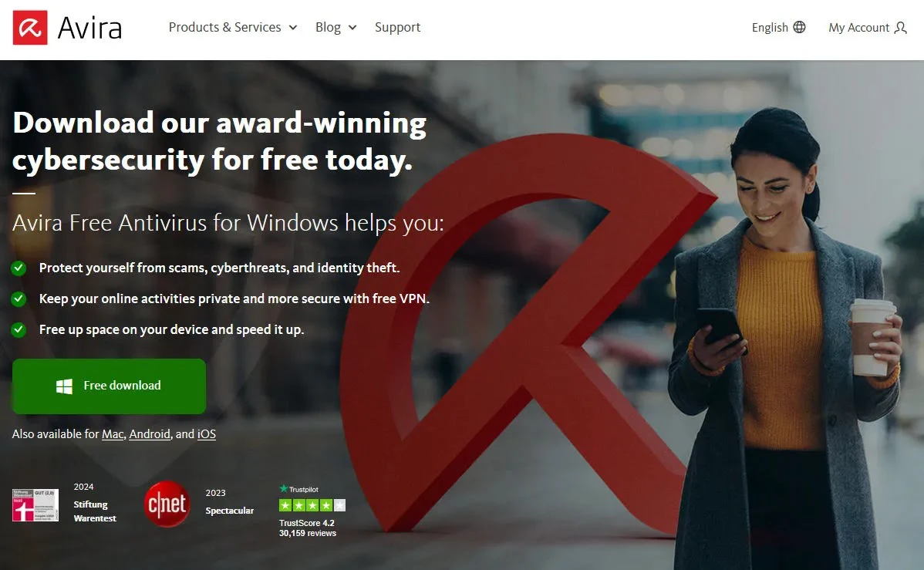Expand the Blog dropdown chevron
This screenshot has width=924, height=570.
click(x=352, y=28)
